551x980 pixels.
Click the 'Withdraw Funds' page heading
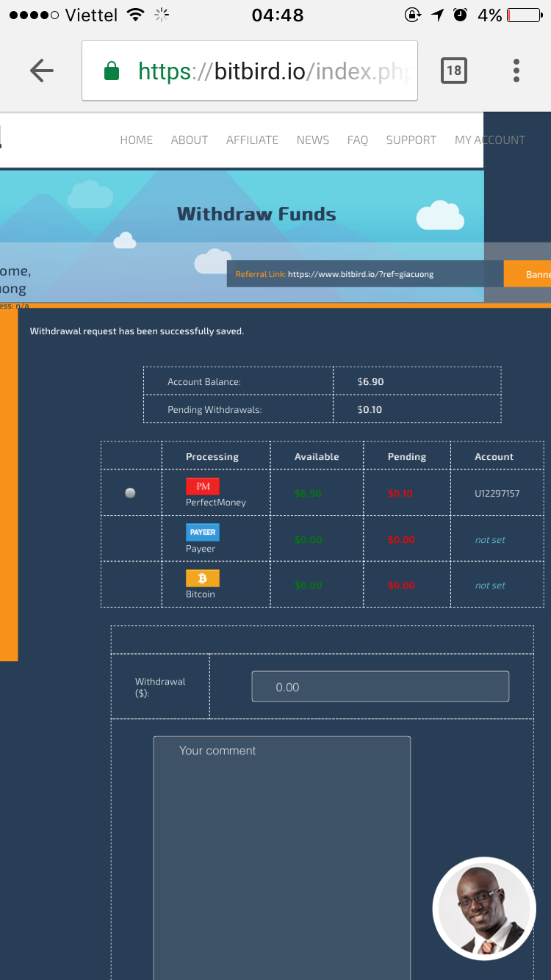click(x=256, y=215)
